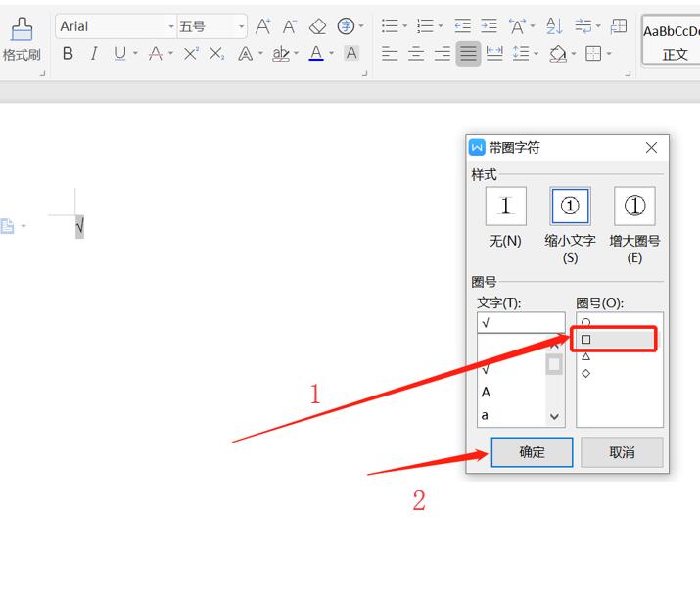The height and width of the screenshot is (606, 700).
Task: Open font dialog launcher in ribbon
Action: coord(364,73)
